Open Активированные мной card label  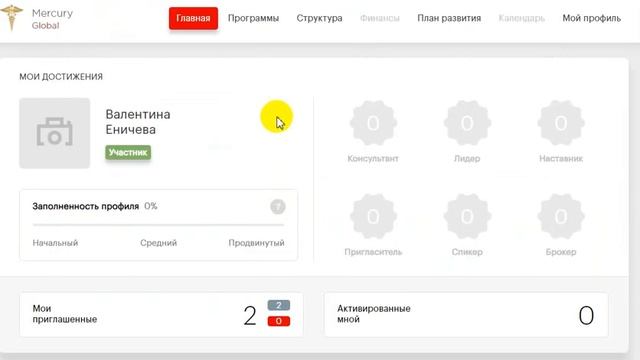click(x=373, y=314)
